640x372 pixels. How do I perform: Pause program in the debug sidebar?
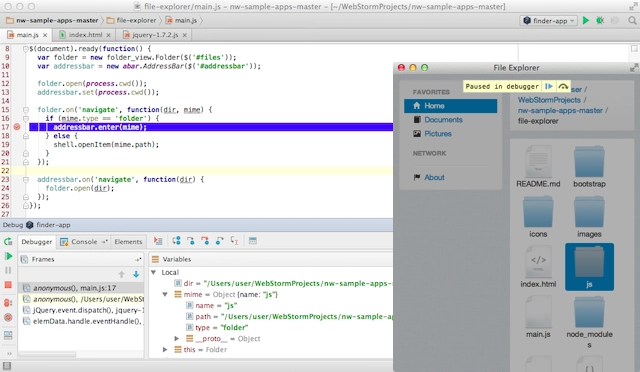[x=8, y=270]
